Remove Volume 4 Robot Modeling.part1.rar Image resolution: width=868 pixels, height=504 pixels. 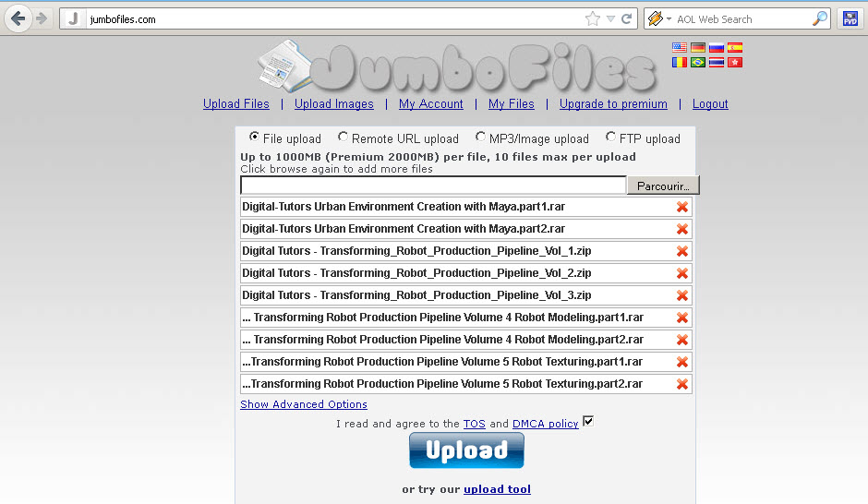682,318
